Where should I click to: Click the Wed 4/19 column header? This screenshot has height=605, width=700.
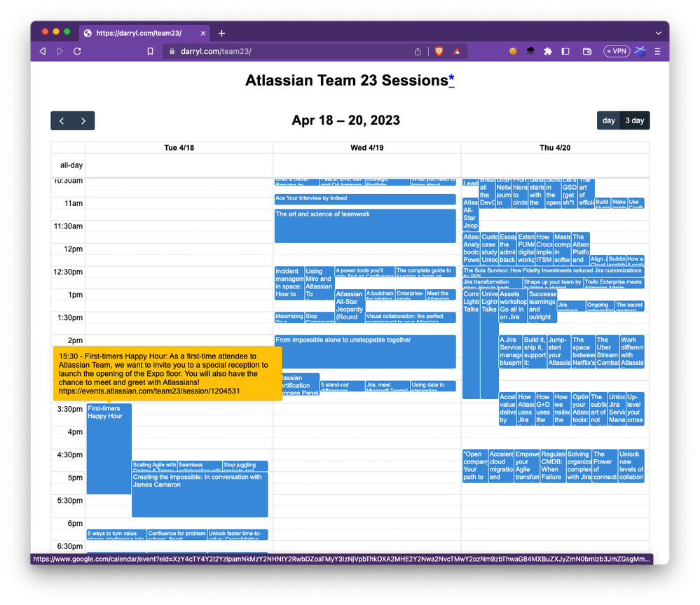coord(367,148)
